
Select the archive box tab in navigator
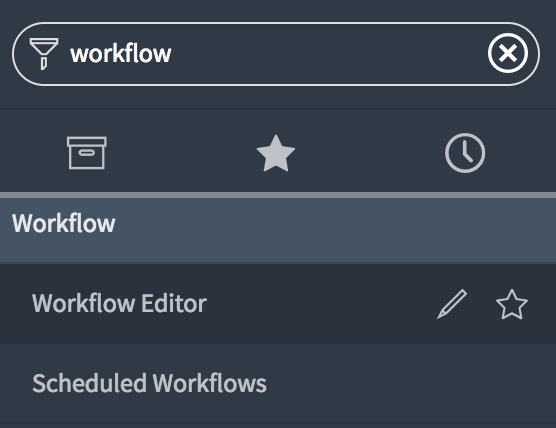87,153
